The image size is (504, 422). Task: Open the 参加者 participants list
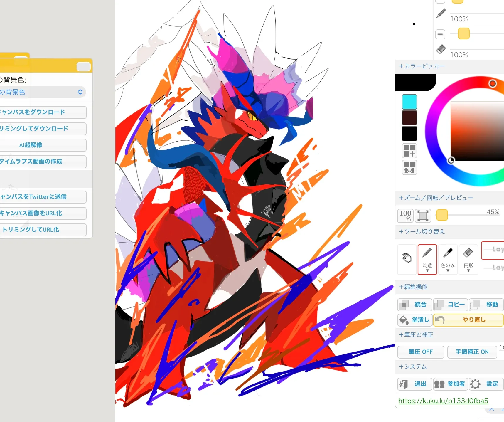point(451,384)
